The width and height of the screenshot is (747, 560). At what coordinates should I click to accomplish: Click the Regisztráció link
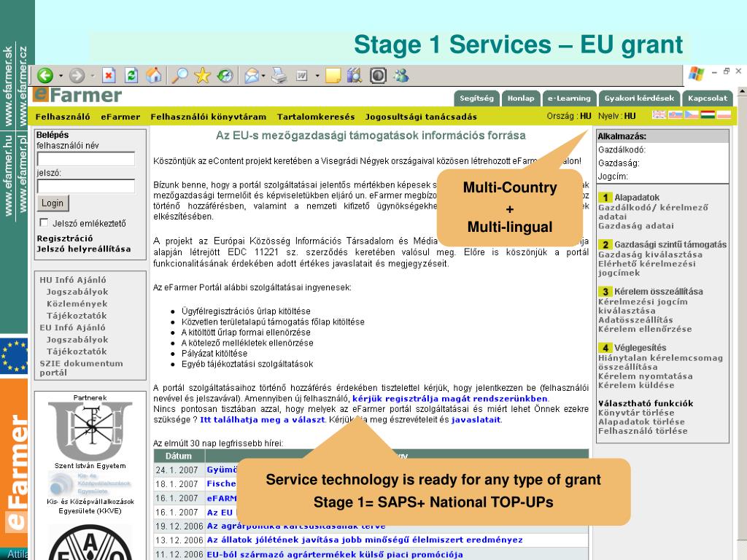click(x=65, y=238)
